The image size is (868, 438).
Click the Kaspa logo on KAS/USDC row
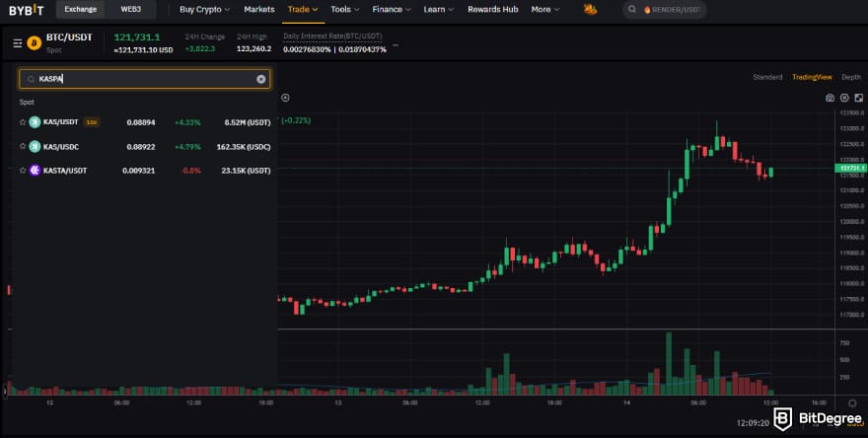pyautogui.click(x=35, y=147)
